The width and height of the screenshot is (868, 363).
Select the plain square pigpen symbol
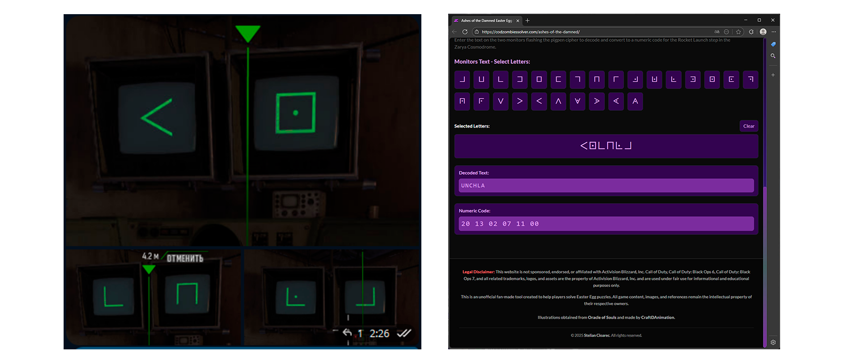[x=539, y=79]
